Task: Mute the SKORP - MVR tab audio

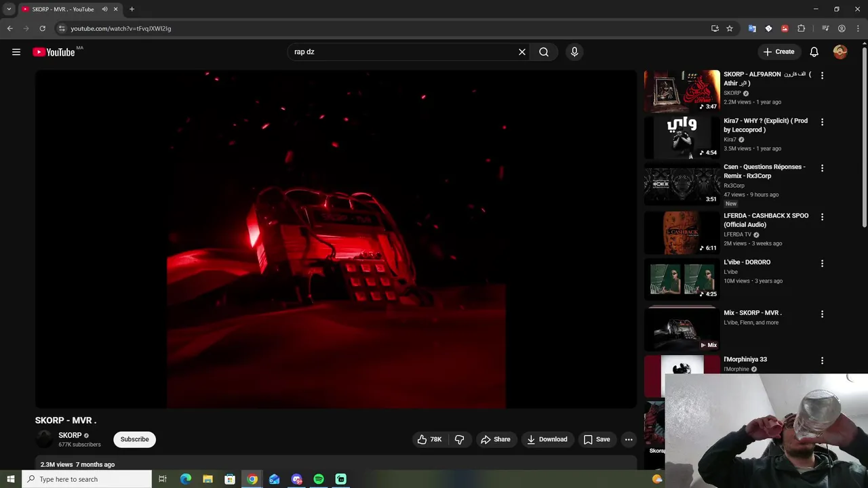Action: 104,9
